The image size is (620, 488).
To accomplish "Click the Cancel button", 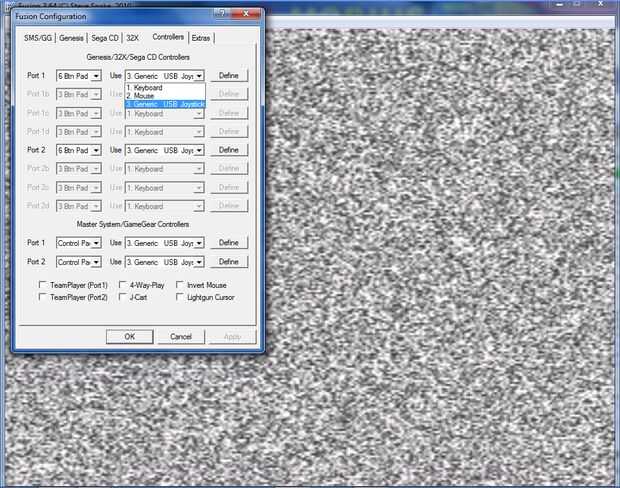I will (181, 337).
